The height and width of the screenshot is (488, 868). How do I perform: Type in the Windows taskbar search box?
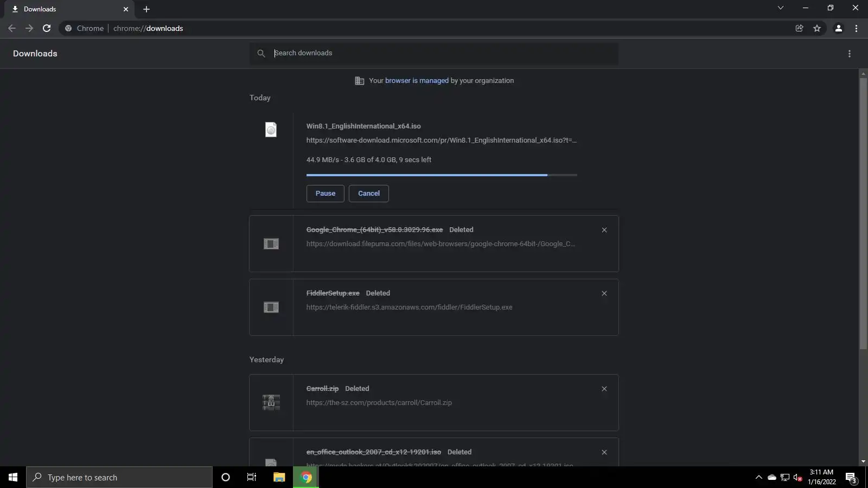(119, 477)
